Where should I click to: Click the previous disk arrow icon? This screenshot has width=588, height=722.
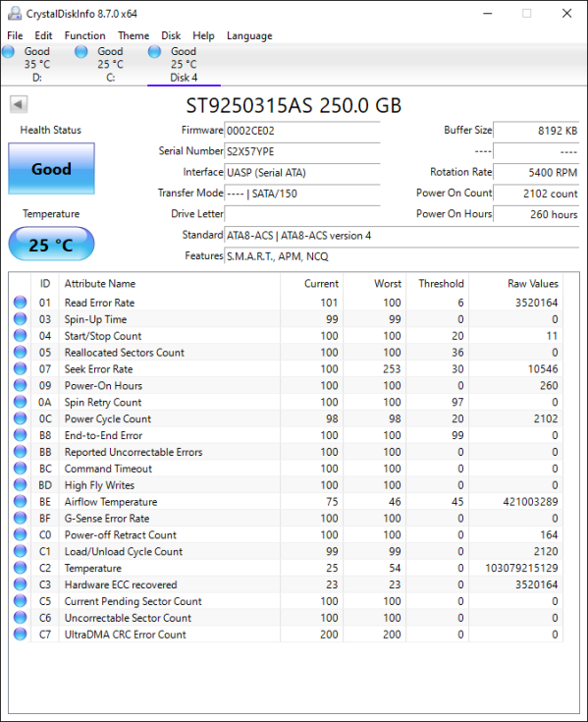[x=19, y=104]
